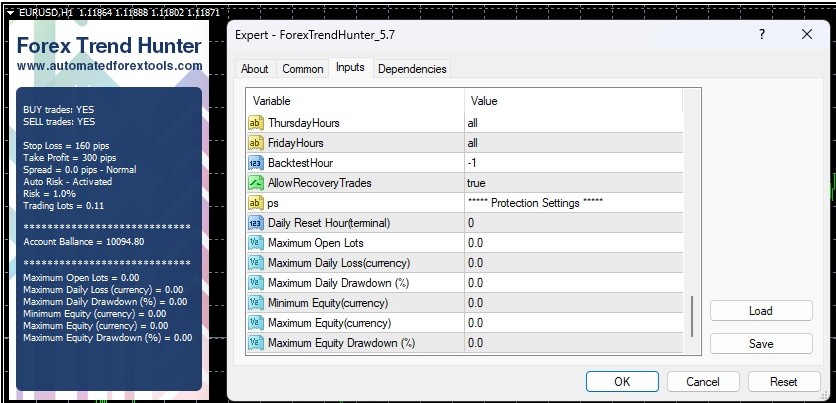
Task: Confirm settings with the OK button
Action: coord(622,381)
